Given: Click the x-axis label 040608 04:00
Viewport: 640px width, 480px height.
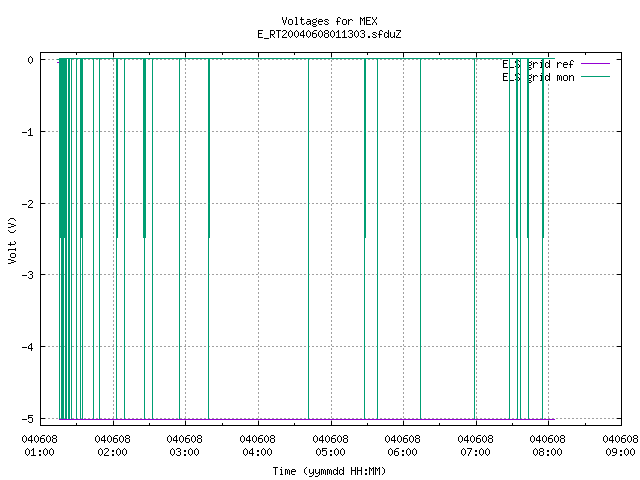Looking at the screenshot, I should 257,446.
